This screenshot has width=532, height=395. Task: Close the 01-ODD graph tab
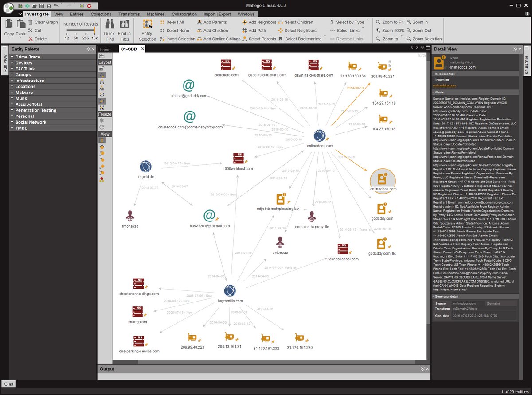click(143, 49)
